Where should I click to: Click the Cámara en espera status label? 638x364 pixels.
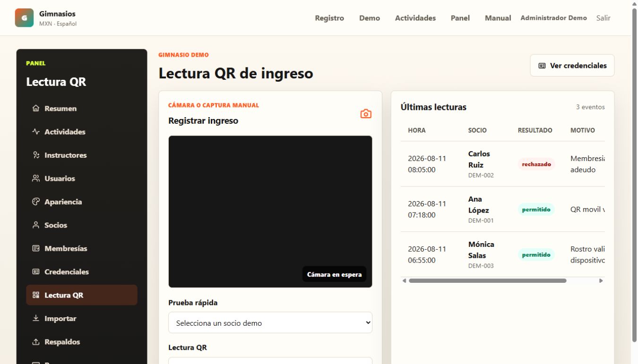334,274
